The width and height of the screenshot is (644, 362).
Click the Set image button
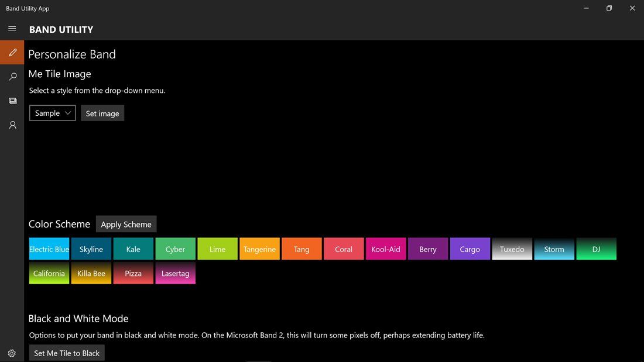102,113
